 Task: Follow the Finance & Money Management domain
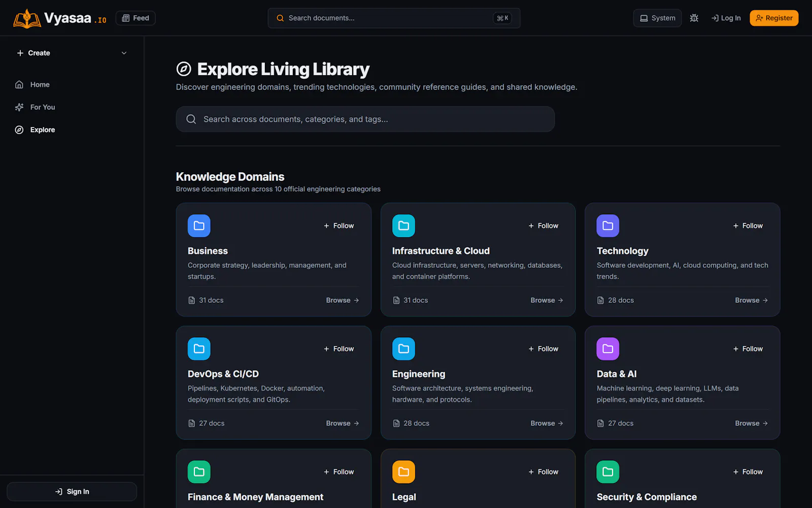[x=339, y=472]
